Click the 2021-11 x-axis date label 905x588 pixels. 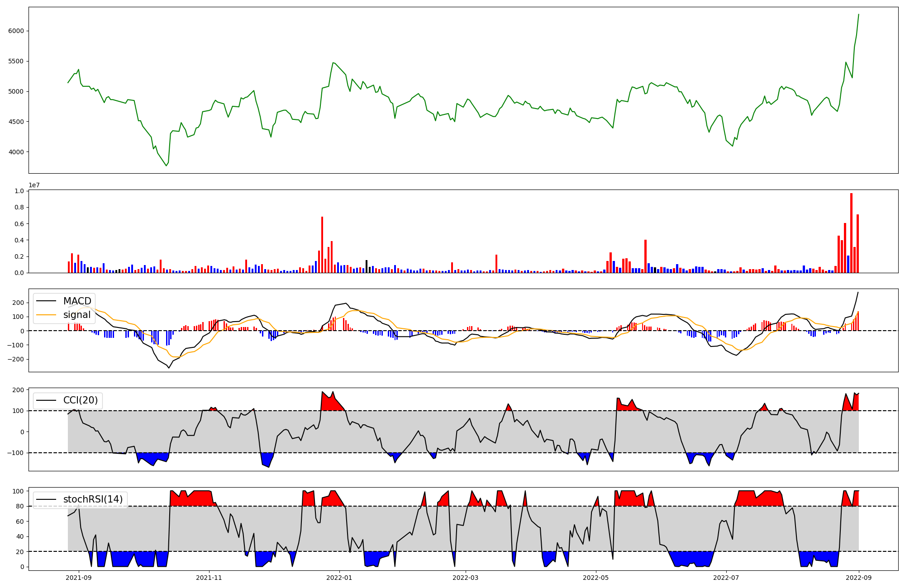point(209,578)
